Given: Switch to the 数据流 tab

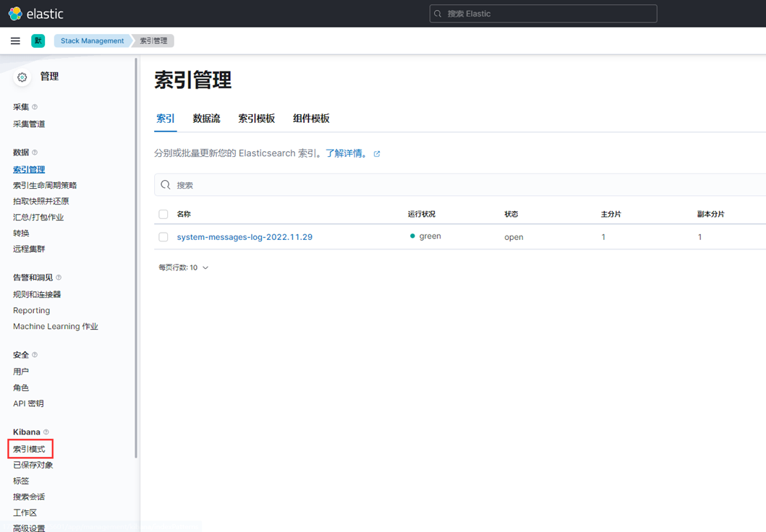Looking at the screenshot, I should (x=207, y=119).
